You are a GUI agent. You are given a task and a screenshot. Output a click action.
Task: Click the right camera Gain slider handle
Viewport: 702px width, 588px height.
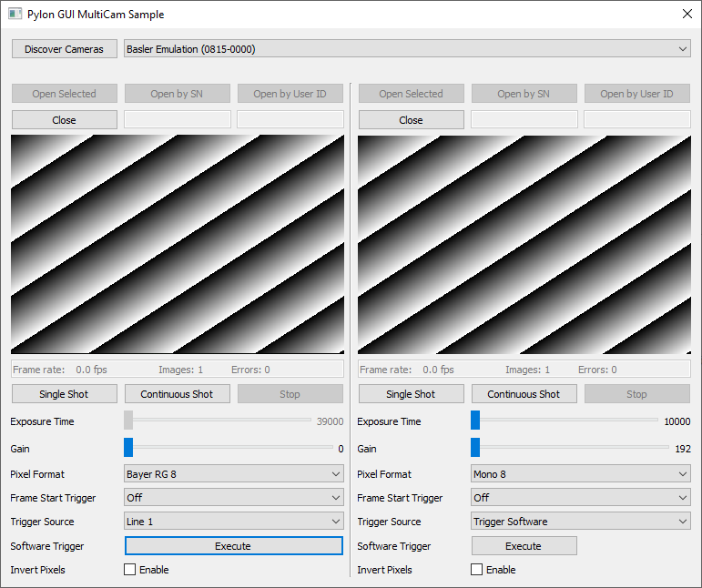[x=475, y=447]
